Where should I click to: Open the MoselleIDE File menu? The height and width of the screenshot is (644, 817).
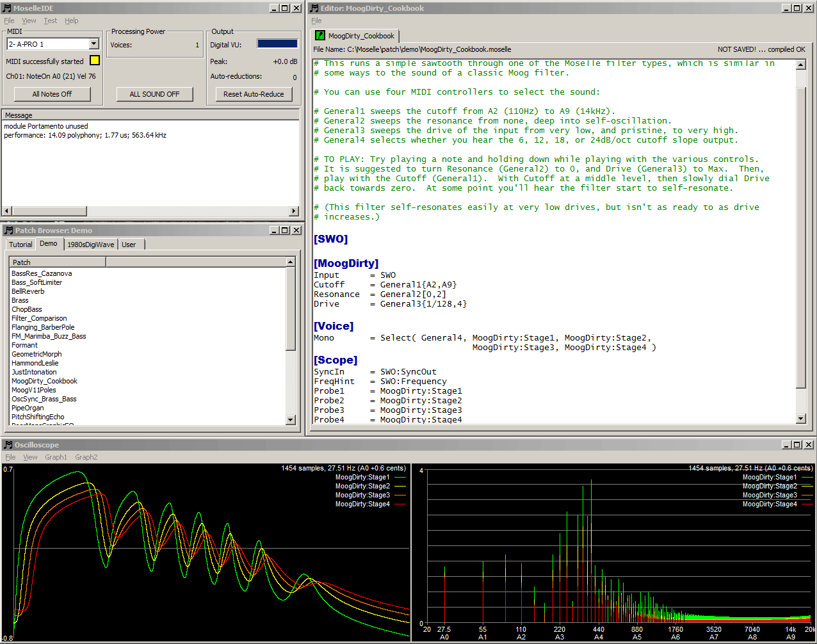(x=9, y=20)
